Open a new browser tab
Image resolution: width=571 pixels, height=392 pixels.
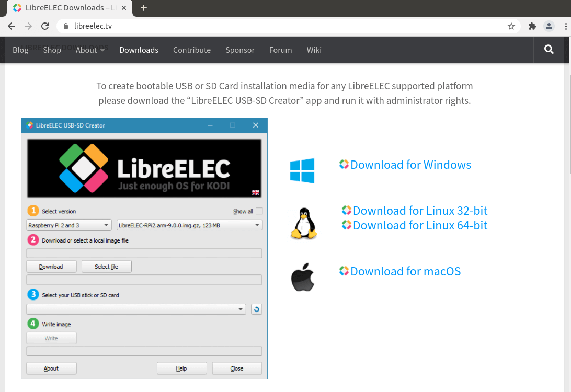[144, 8]
